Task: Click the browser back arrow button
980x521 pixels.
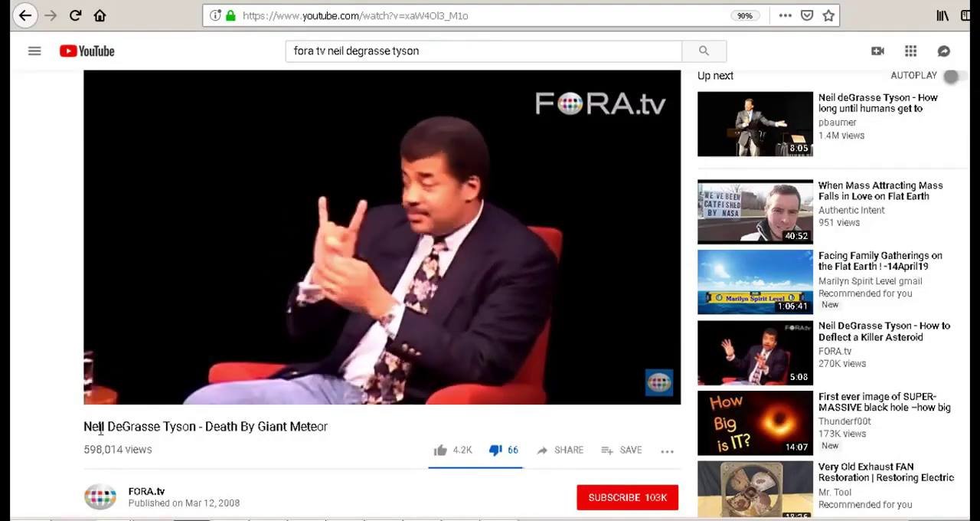Action: [24, 15]
